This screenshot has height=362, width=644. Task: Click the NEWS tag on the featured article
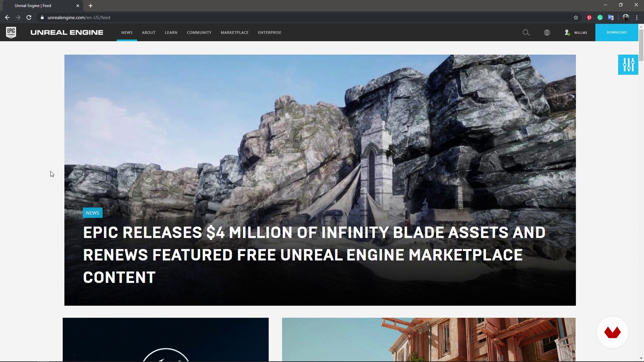pos(93,213)
